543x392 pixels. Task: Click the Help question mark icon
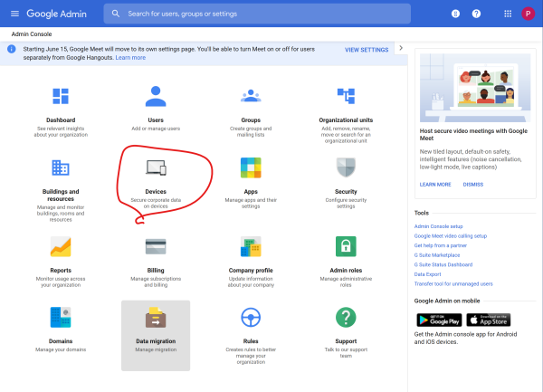click(x=477, y=14)
